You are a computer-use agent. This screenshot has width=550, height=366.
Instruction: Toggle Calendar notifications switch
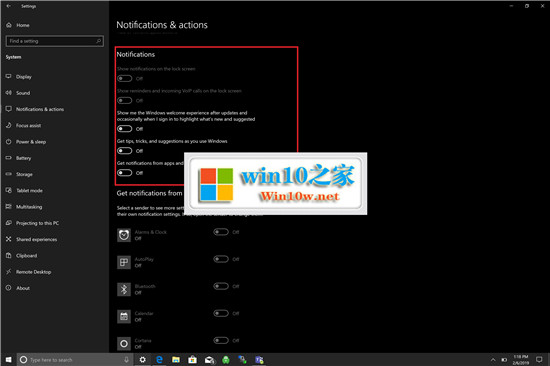[221, 313]
